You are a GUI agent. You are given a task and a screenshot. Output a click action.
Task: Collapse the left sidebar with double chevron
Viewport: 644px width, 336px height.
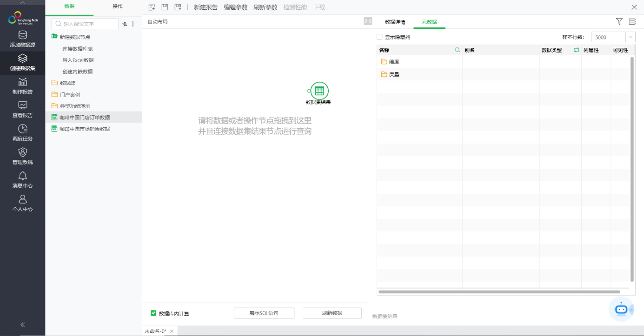pos(22,324)
